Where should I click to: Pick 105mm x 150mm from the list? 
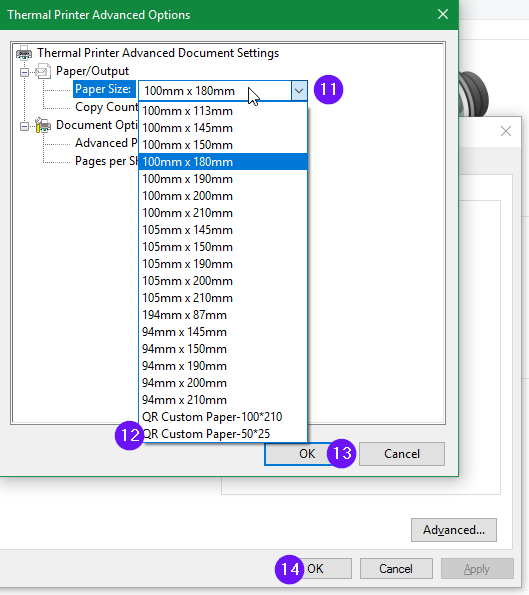pos(223,247)
